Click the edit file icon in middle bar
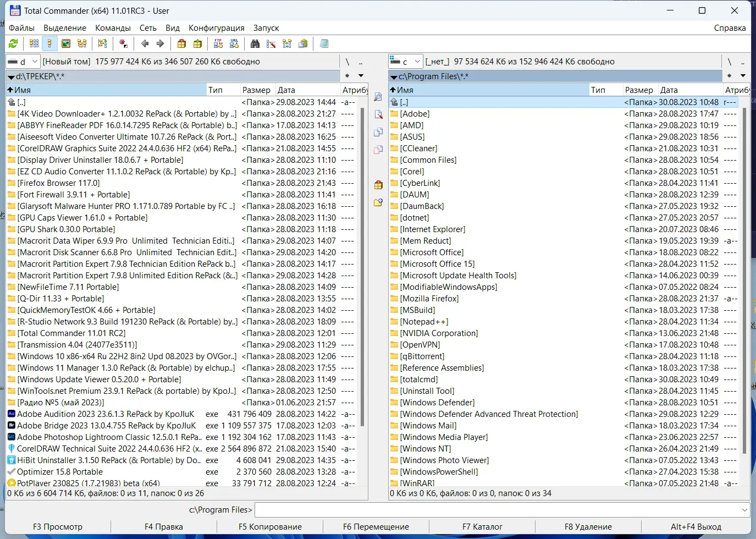The image size is (756, 539). (378, 114)
